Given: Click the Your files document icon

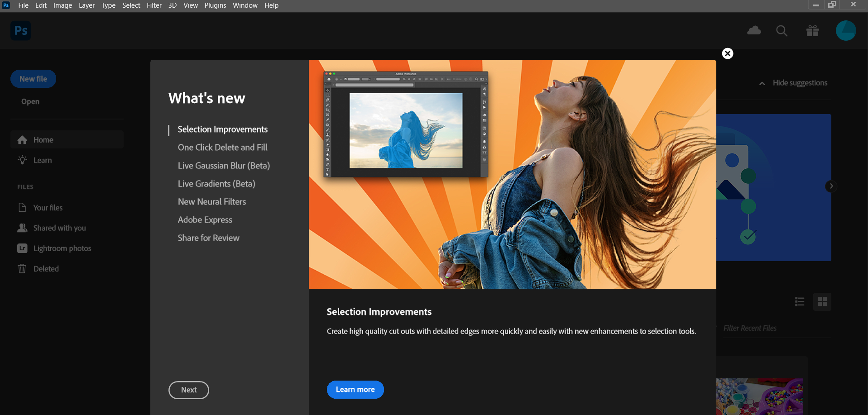Looking at the screenshot, I should [x=22, y=207].
